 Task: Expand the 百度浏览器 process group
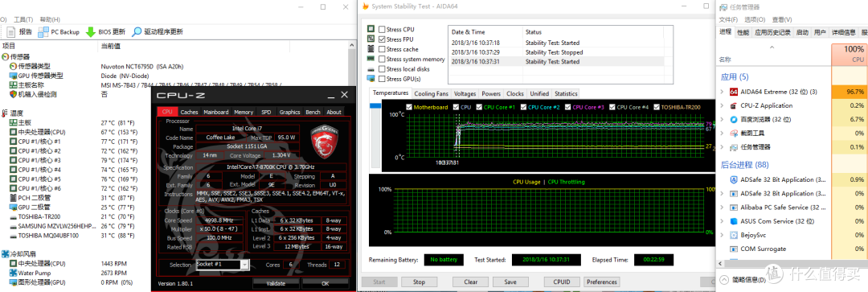[x=722, y=119]
